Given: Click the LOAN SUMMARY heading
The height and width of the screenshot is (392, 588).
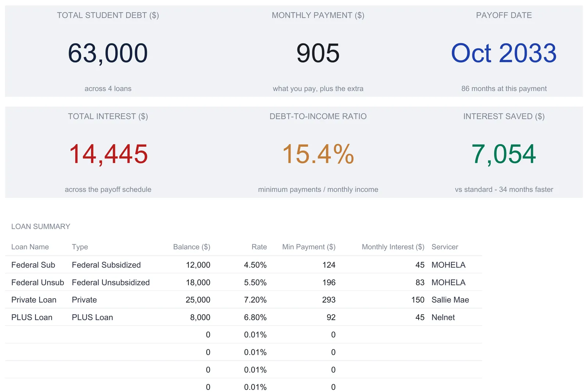Looking at the screenshot, I should coord(41,227).
